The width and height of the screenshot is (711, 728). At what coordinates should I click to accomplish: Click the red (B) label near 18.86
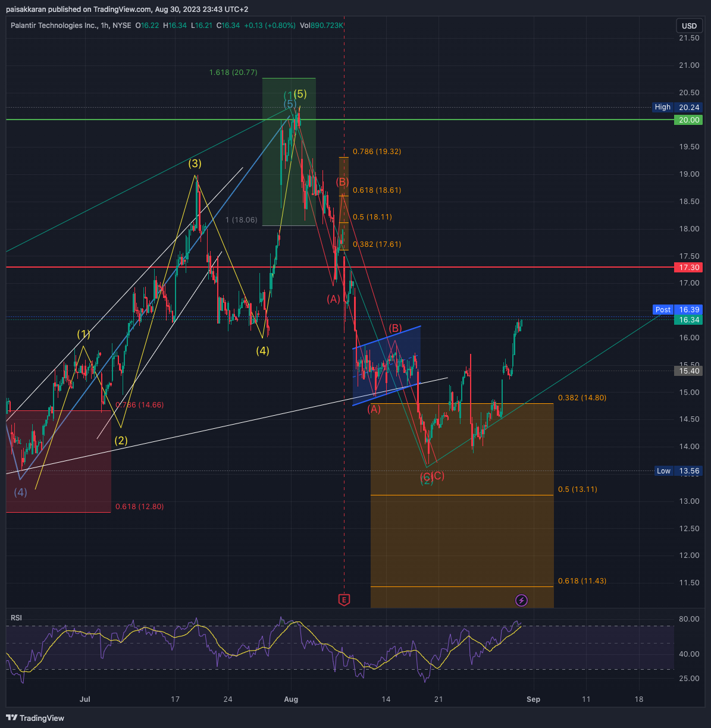coord(342,182)
